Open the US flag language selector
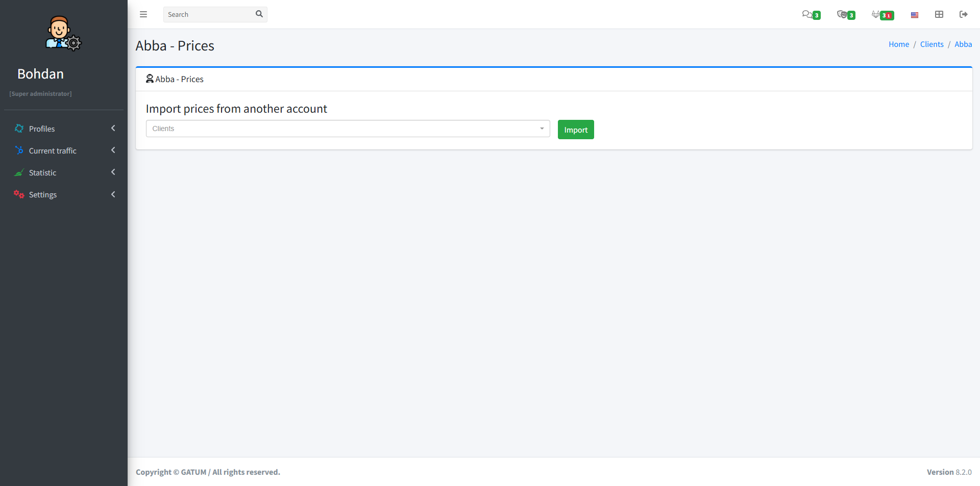 [x=915, y=15]
